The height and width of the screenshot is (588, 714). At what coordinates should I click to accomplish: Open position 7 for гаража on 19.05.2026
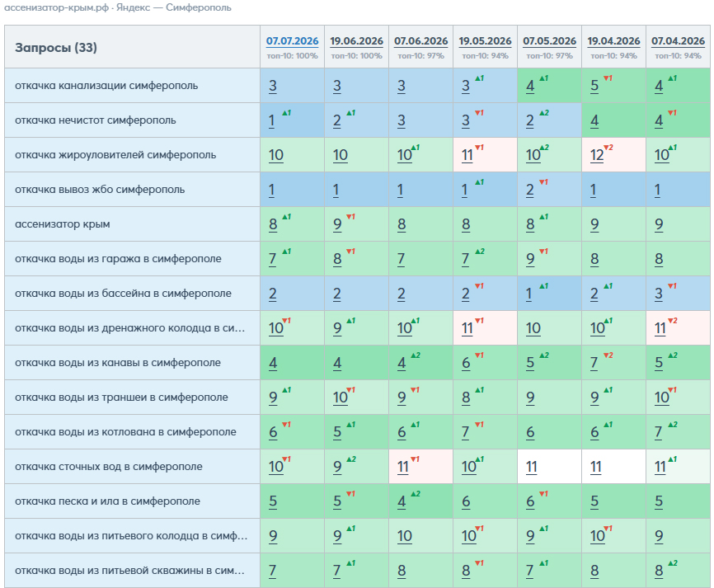(465, 259)
